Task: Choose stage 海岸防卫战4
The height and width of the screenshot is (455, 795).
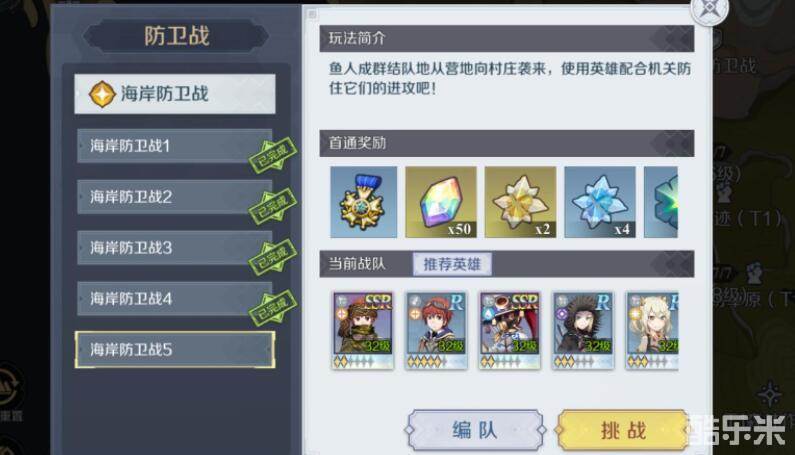Action: click(175, 299)
